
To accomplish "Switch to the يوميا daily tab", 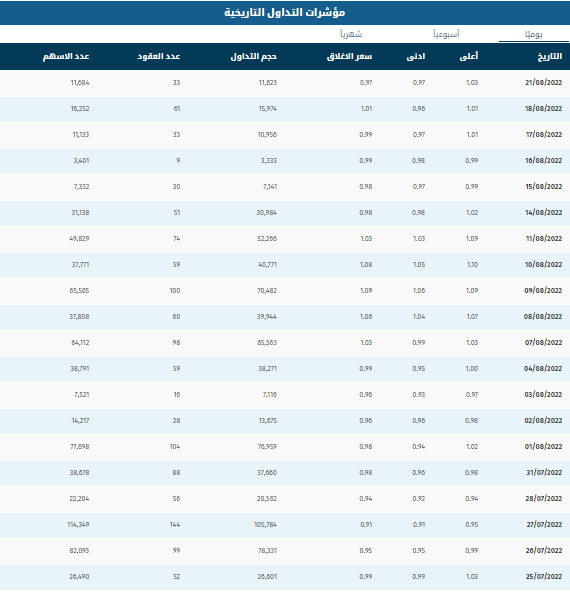I will pos(534,34).
